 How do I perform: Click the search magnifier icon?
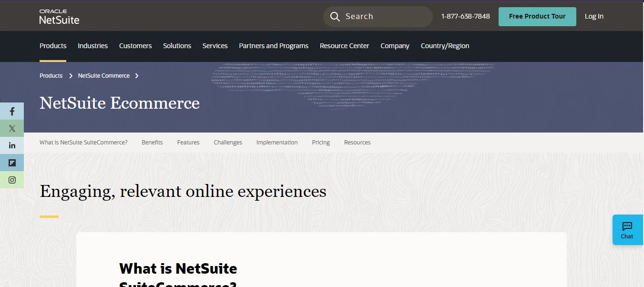[335, 17]
